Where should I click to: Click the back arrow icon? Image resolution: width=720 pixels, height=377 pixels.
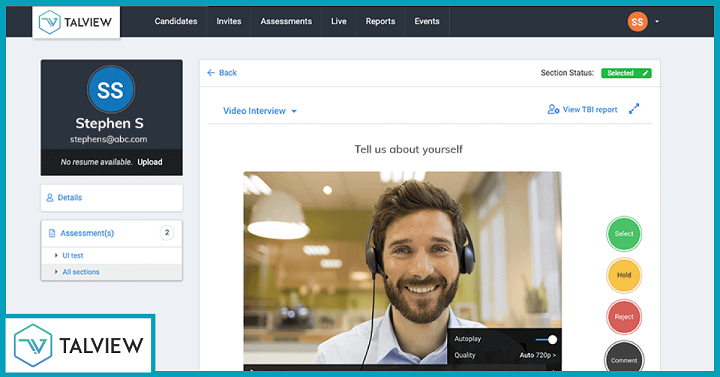click(211, 73)
